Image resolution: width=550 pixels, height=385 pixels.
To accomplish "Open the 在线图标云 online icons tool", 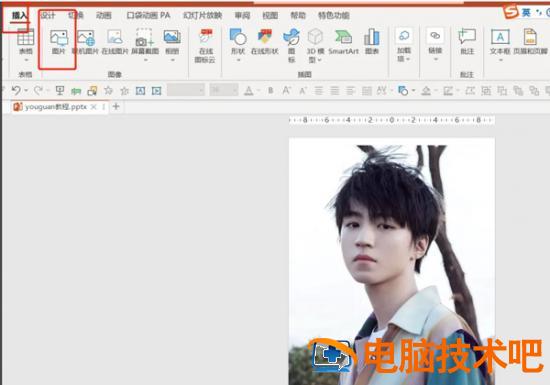I will click(x=205, y=46).
